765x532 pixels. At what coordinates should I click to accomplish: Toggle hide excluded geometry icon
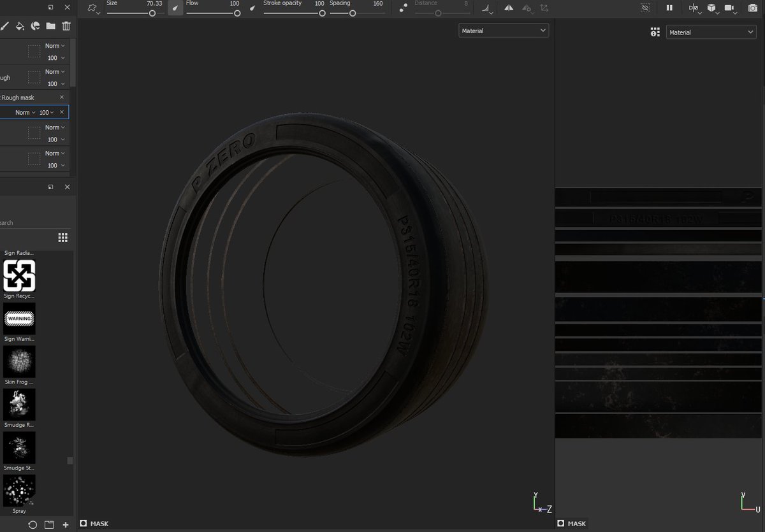645,8
